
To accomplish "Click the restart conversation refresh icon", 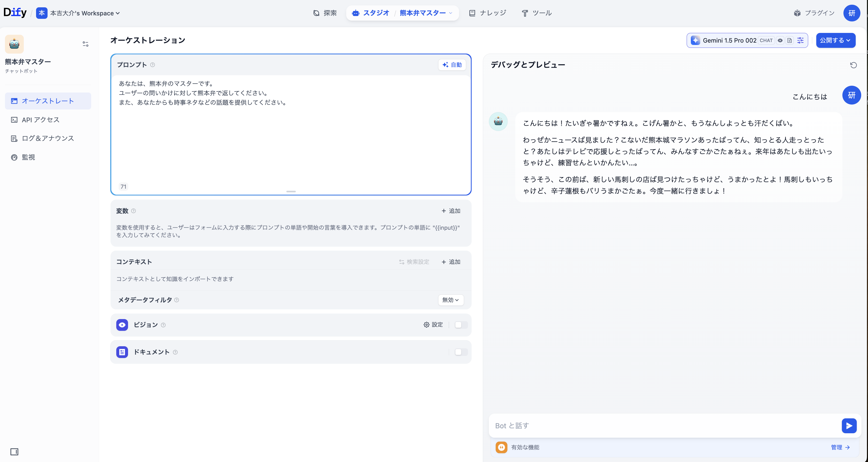I will point(853,65).
